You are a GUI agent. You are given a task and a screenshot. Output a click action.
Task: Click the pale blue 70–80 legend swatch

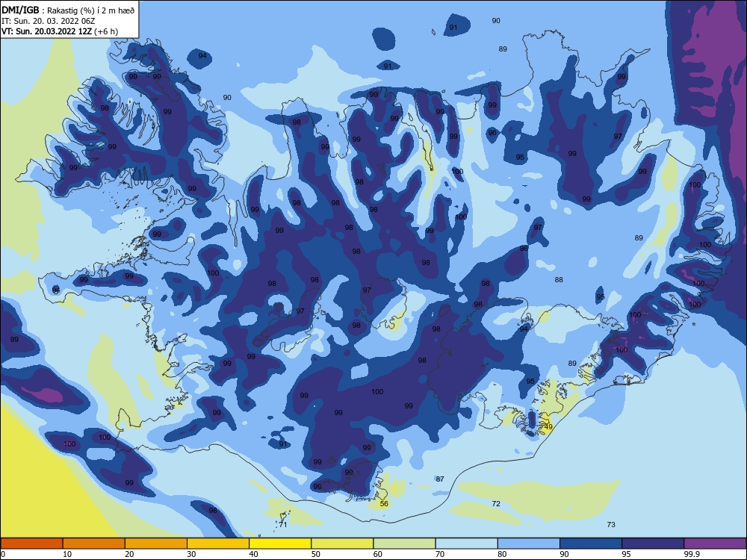point(466,544)
